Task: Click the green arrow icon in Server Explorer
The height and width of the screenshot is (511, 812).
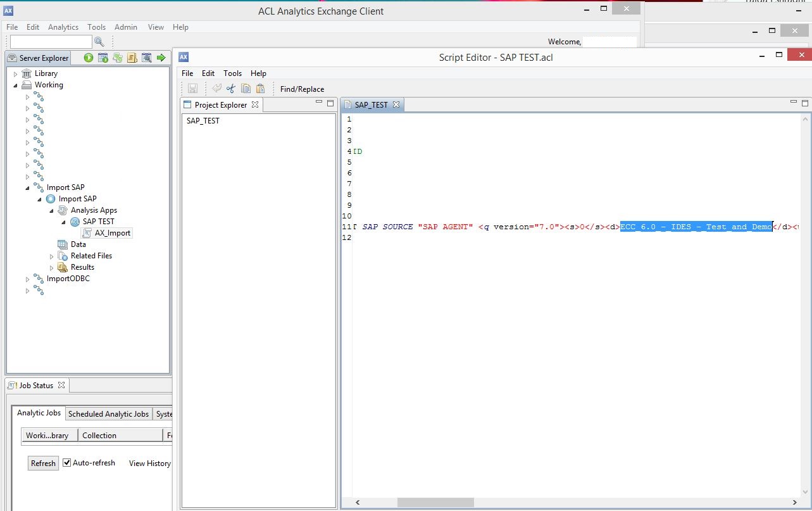Action: (161, 58)
